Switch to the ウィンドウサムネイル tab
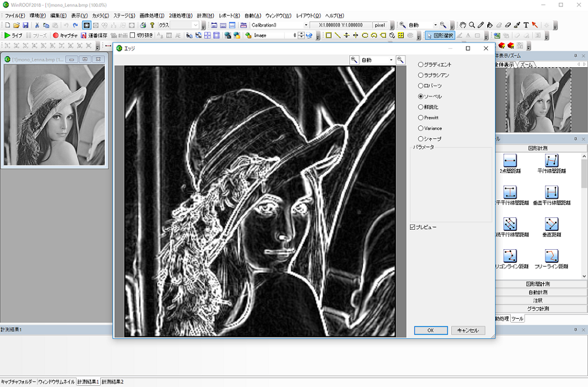 coord(56,382)
